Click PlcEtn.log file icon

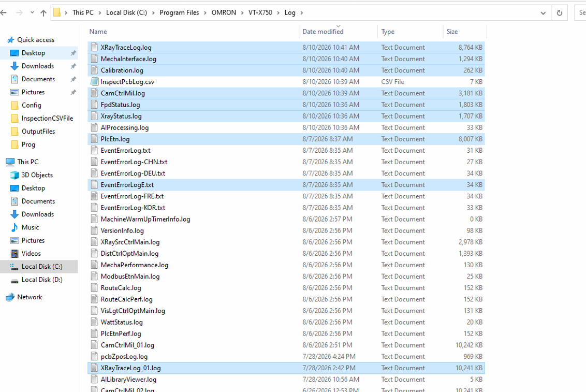point(94,139)
